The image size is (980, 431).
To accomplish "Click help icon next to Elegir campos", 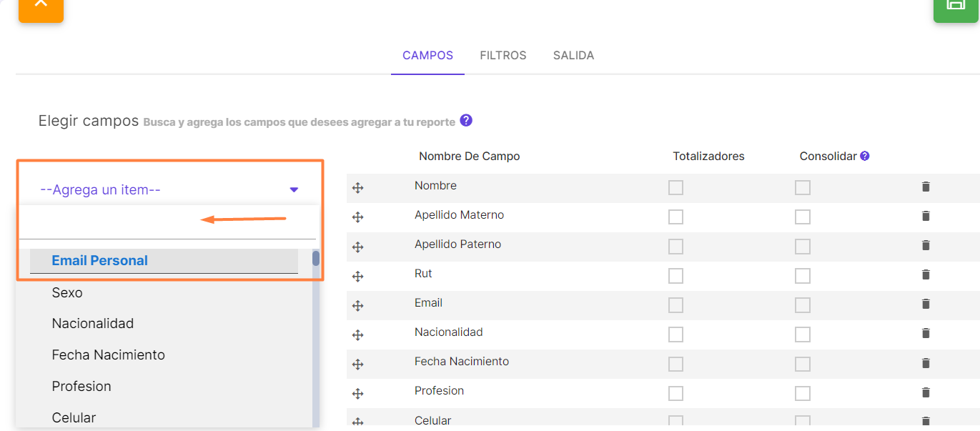I will click(x=466, y=120).
